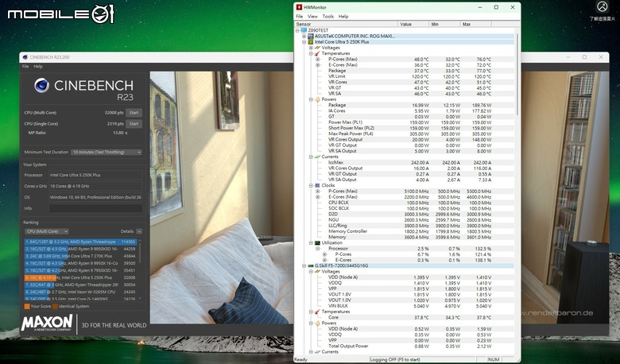This screenshot has width=620, height=364.
Task: Open the Minimum Test Duration dropdown
Action: [106, 152]
